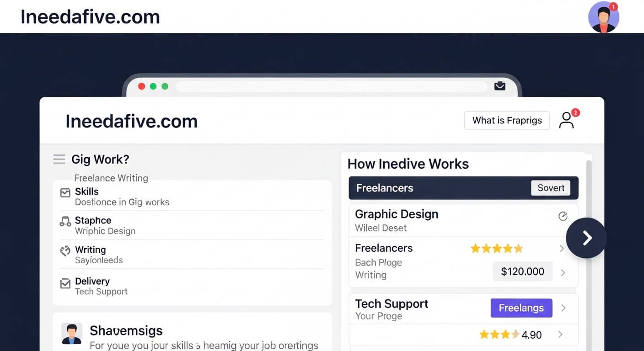Click the icon beside the Writing item
This screenshot has height=351, width=644.
65,251
